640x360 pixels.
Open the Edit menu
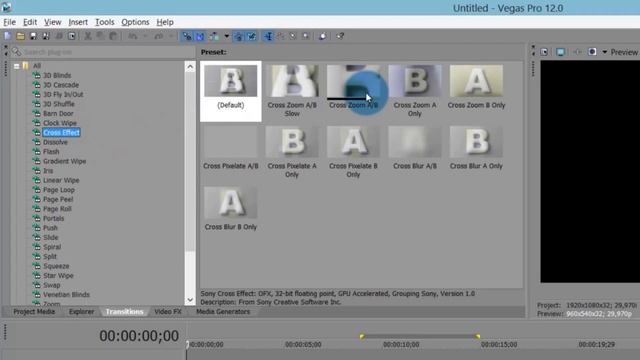[x=30, y=22]
